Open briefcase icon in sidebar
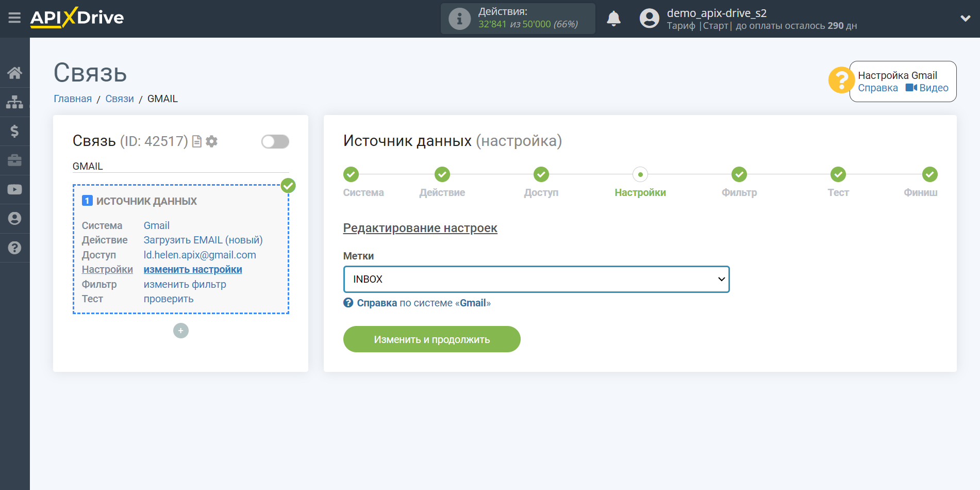980x490 pixels. 14,160
